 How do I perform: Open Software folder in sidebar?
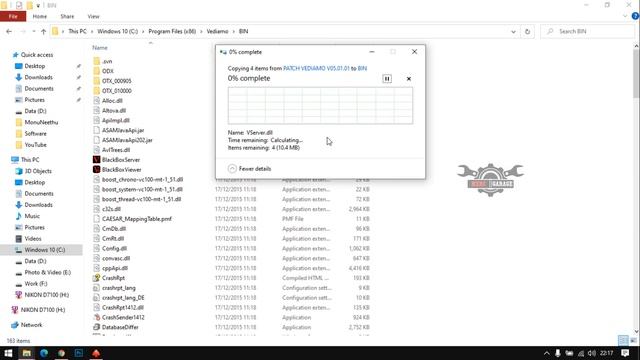click(x=35, y=133)
